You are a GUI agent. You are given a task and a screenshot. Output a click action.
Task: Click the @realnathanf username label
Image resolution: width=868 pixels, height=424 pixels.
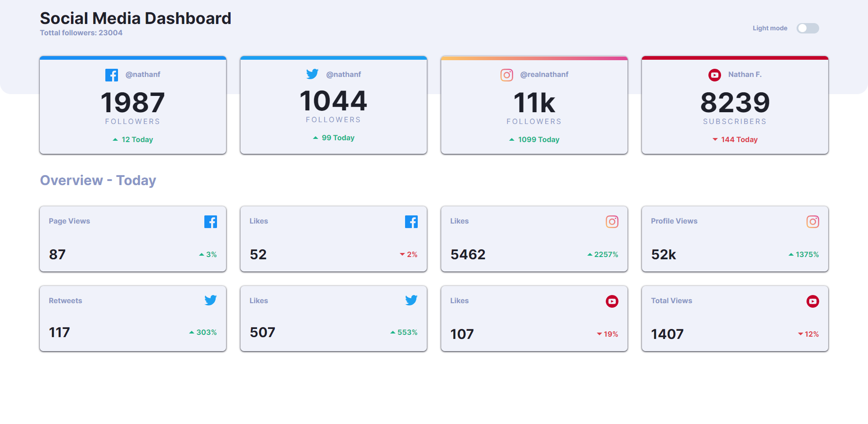tap(545, 74)
